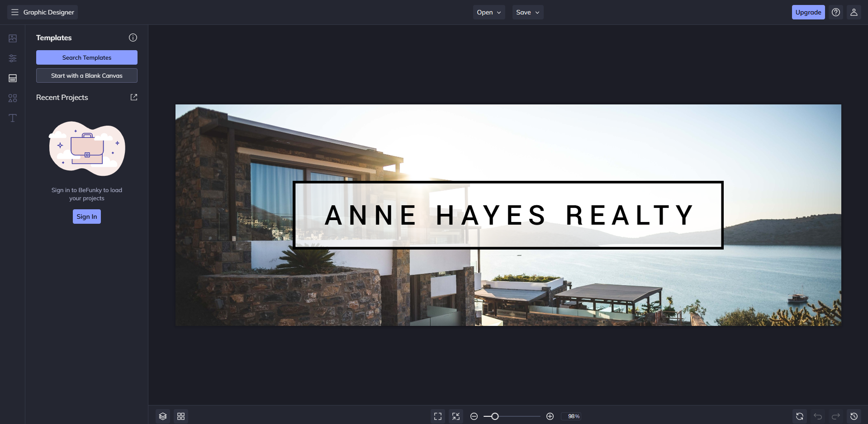The image size is (868, 424).
Task: Click Start with a Blank Canvas
Action: 86,75
